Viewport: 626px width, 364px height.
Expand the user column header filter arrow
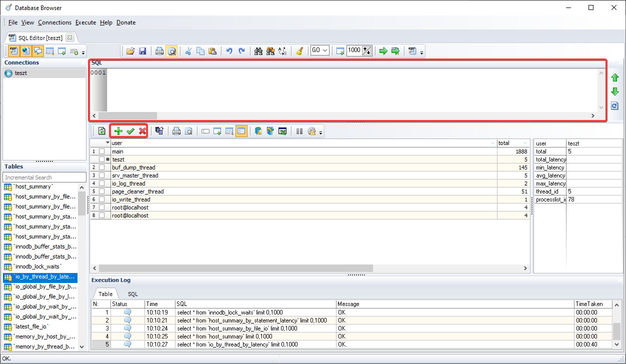tap(493, 143)
